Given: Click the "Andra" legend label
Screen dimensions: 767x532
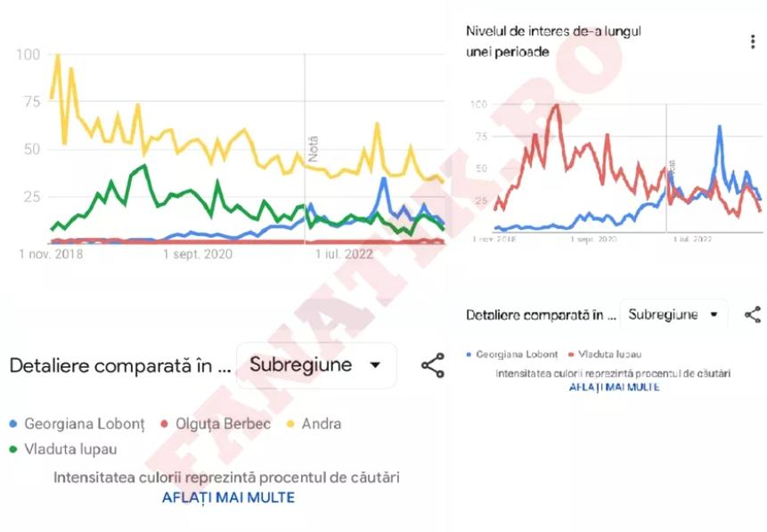Looking at the screenshot, I should (x=321, y=424).
